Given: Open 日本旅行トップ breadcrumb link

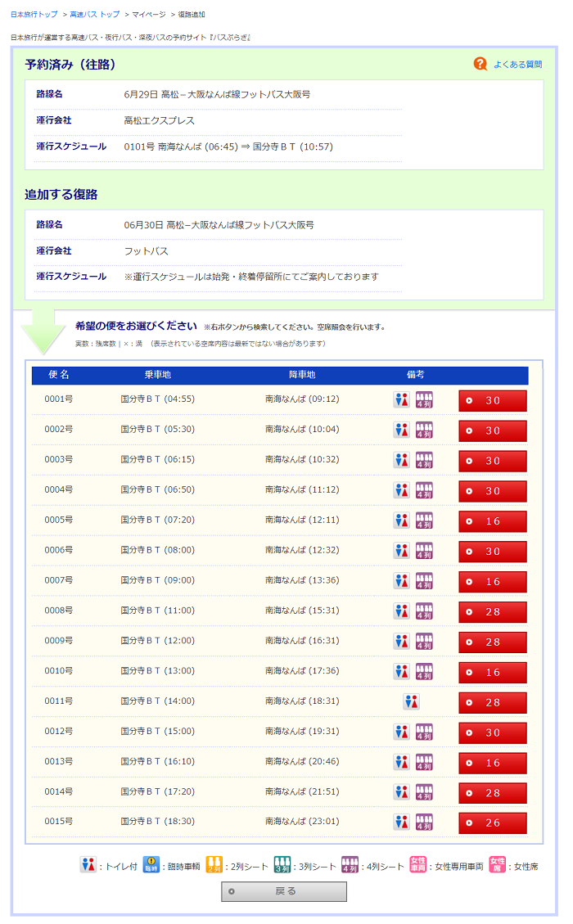Looking at the screenshot, I should 33,15.
